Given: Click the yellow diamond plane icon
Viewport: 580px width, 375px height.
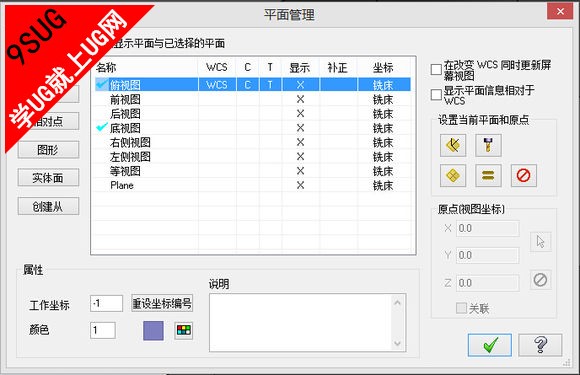Looking at the screenshot, I should tap(453, 175).
